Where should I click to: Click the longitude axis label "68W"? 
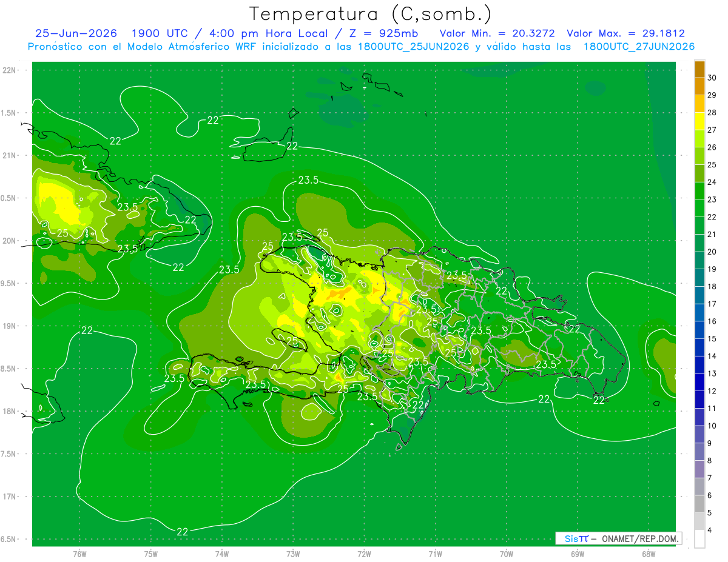click(x=649, y=554)
